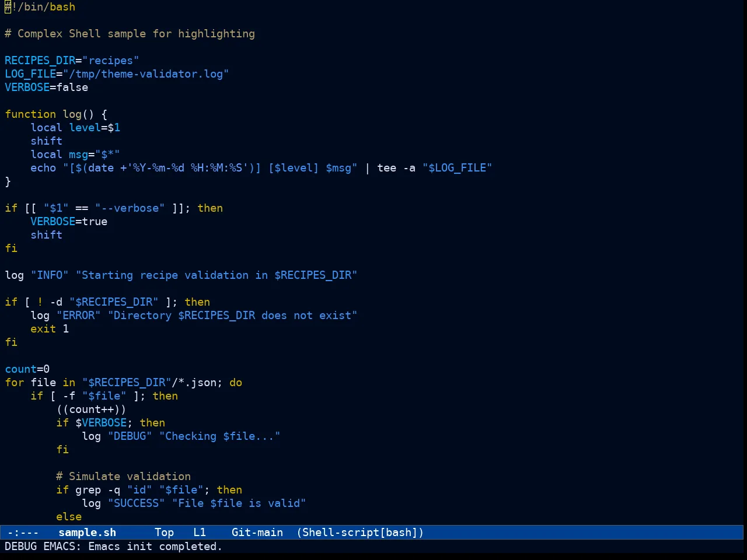Click the comment '# Complex Shell sample for highlighting'

click(130, 34)
